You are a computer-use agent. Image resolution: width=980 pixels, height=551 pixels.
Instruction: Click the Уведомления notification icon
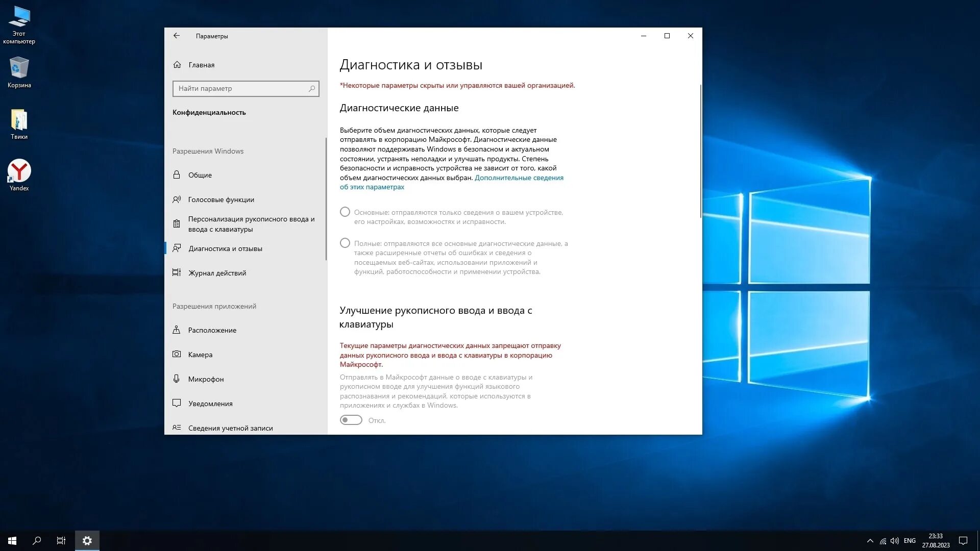177,403
